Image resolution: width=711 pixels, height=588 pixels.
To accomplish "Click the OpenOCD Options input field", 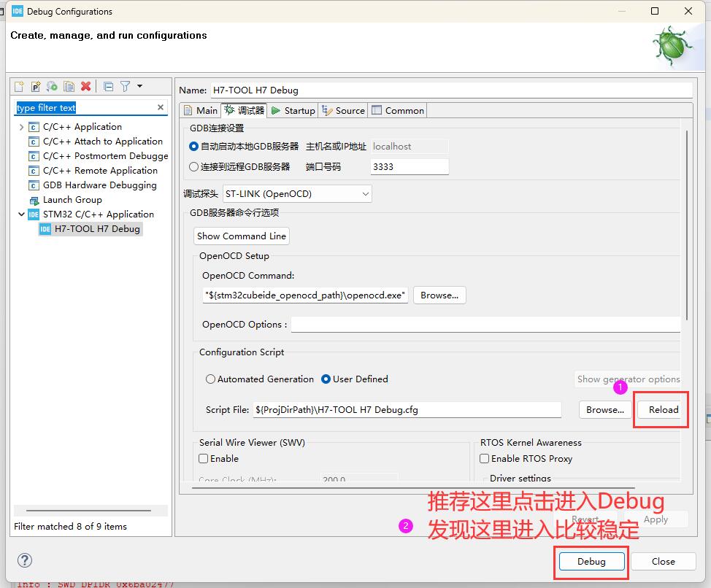I will [485, 325].
